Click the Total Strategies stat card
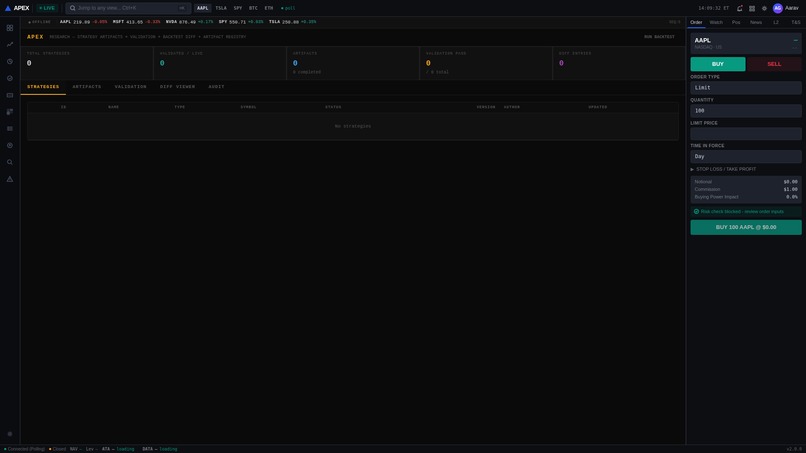The image size is (806, 453). [87, 63]
